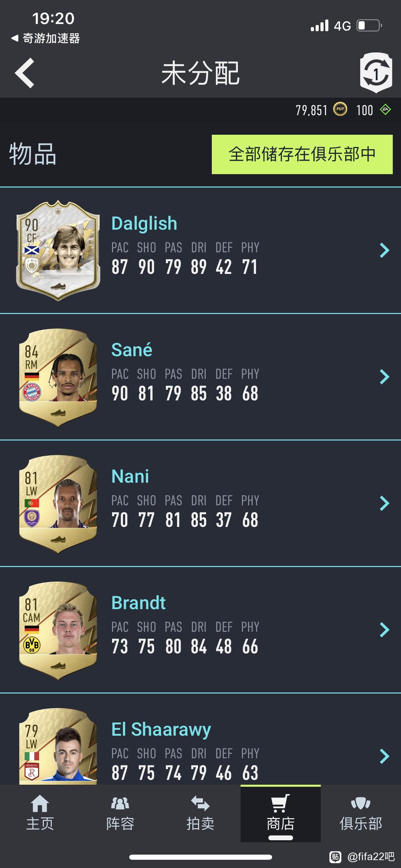Open the Dalglish icon card thumbnail

(x=58, y=250)
